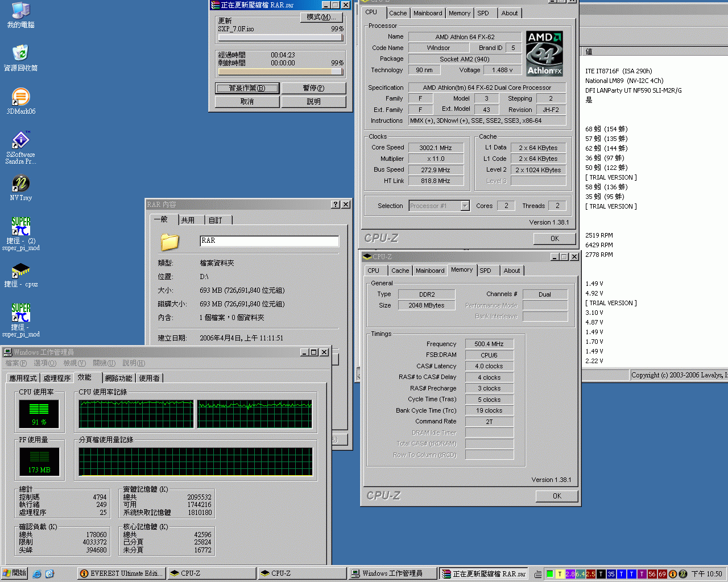Click the 69 temperature tray icon
728x582 pixels.
coord(662,574)
